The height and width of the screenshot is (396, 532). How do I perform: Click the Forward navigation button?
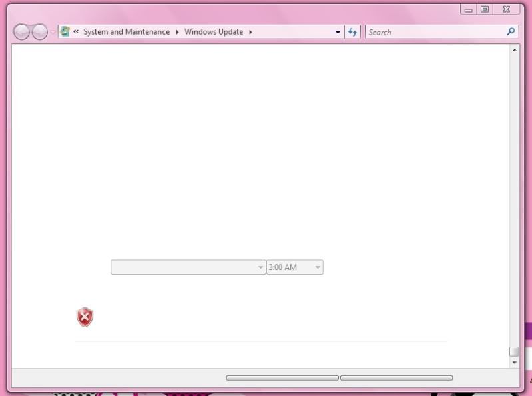(40, 32)
